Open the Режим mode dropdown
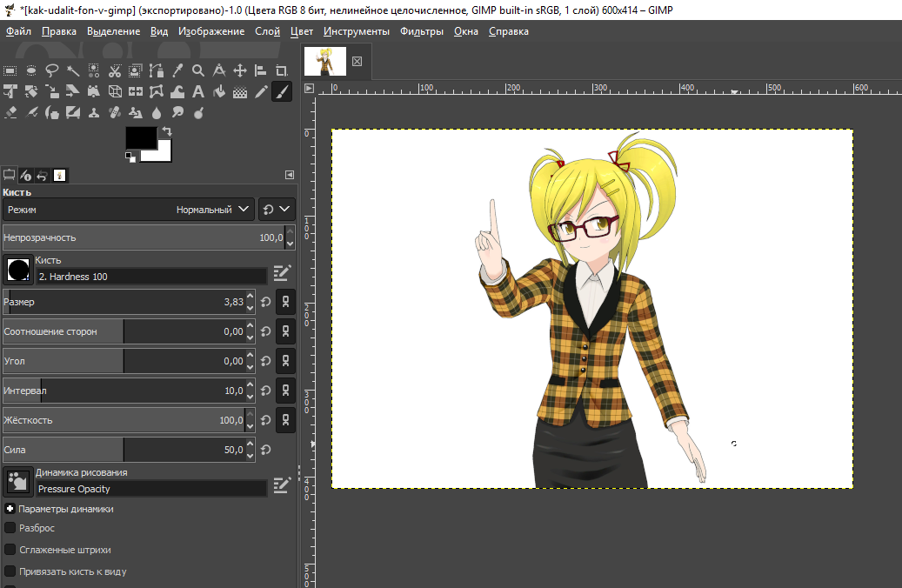 (x=129, y=210)
